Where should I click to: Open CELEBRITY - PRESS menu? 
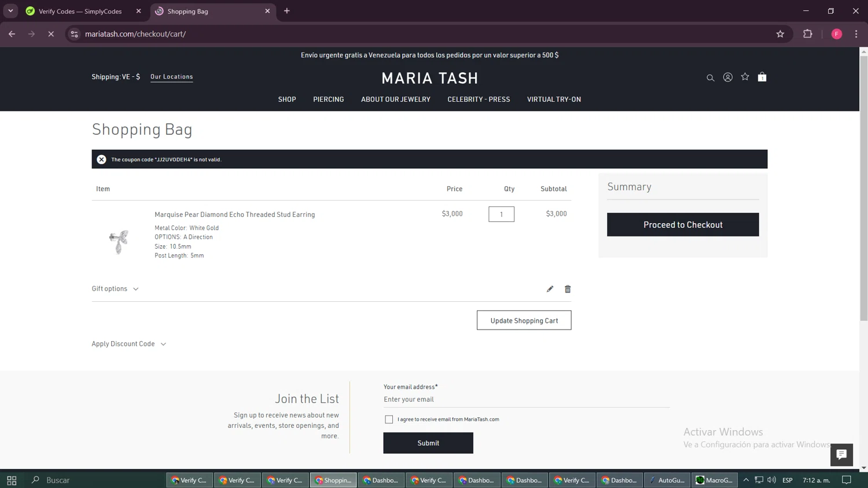pos(479,99)
